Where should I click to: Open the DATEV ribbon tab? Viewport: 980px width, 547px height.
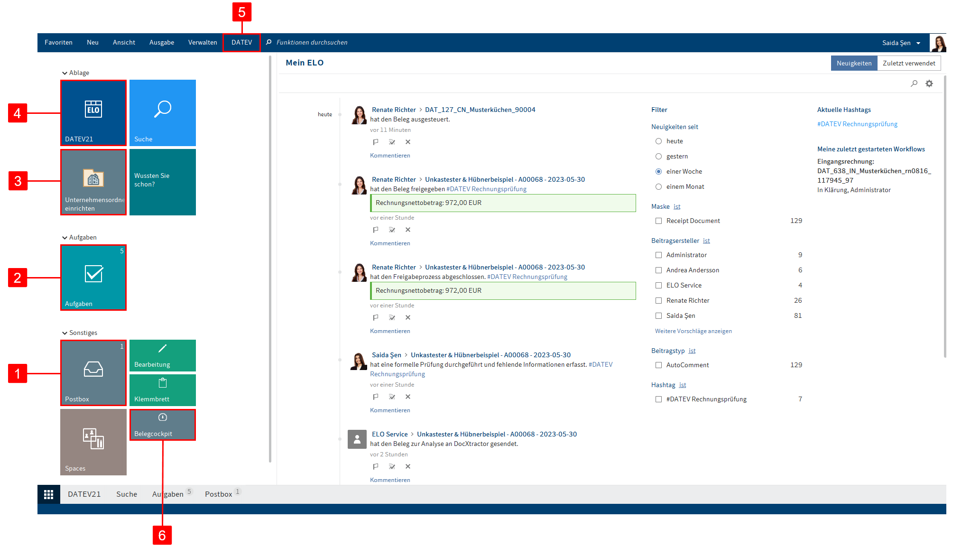point(241,42)
